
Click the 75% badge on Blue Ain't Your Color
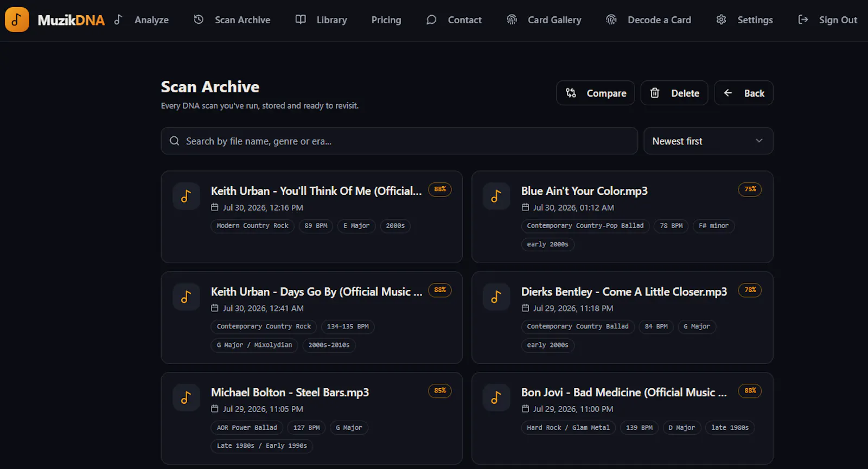point(750,189)
